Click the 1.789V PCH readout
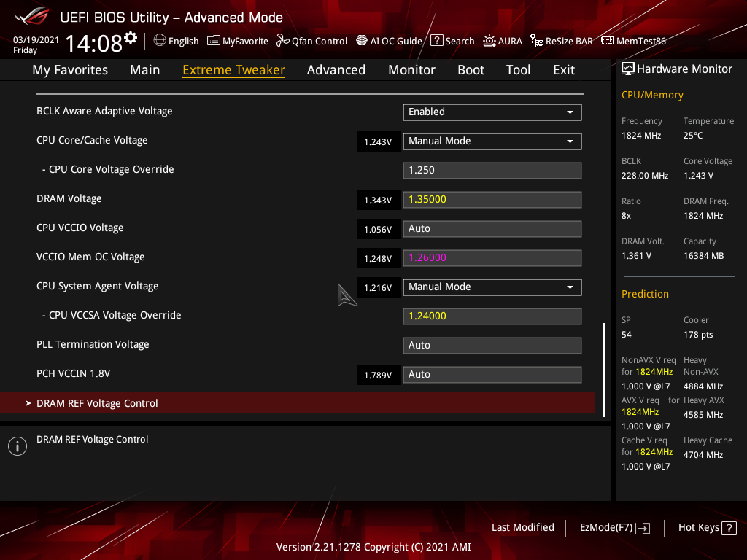Image resolution: width=747 pixels, height=560 pixels. tap(378, 376)
